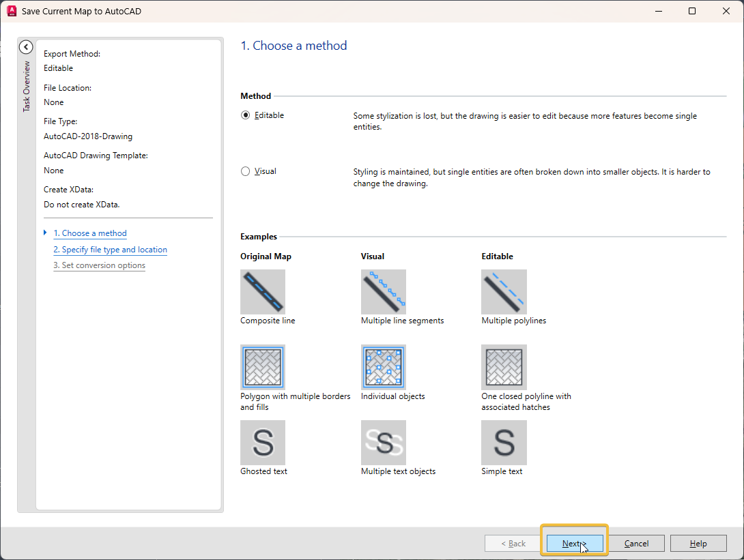Click the Original Map column heading
The height and width of the screenshot is (560, 744).
[x=266, y=256]
